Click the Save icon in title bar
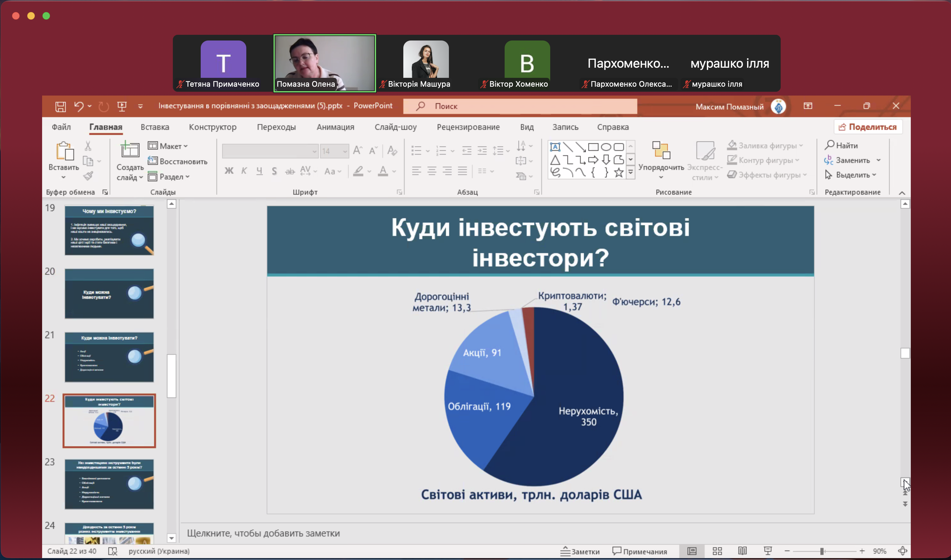The image size is (951, 560). click(x=60, y=106)
